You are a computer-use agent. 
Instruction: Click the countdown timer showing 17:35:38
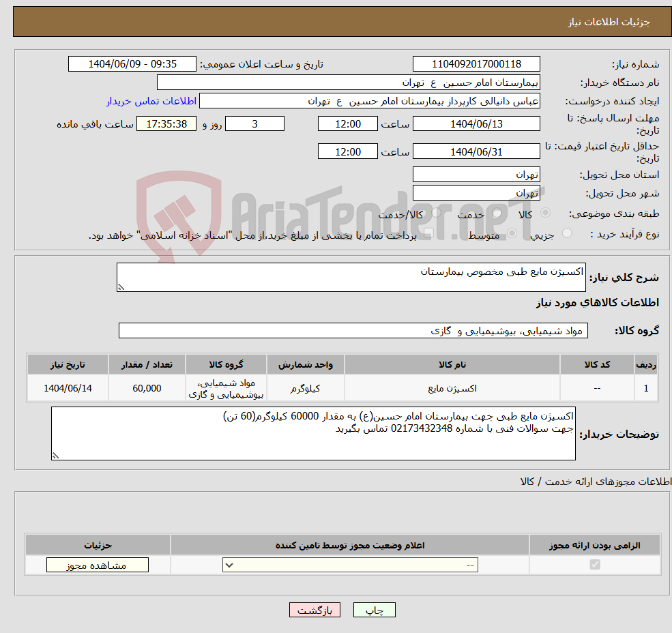(x=166, y=123)
